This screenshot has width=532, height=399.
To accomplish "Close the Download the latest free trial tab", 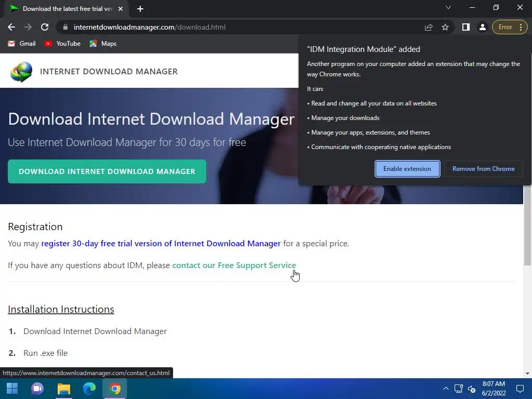I will tap(121, 9).
